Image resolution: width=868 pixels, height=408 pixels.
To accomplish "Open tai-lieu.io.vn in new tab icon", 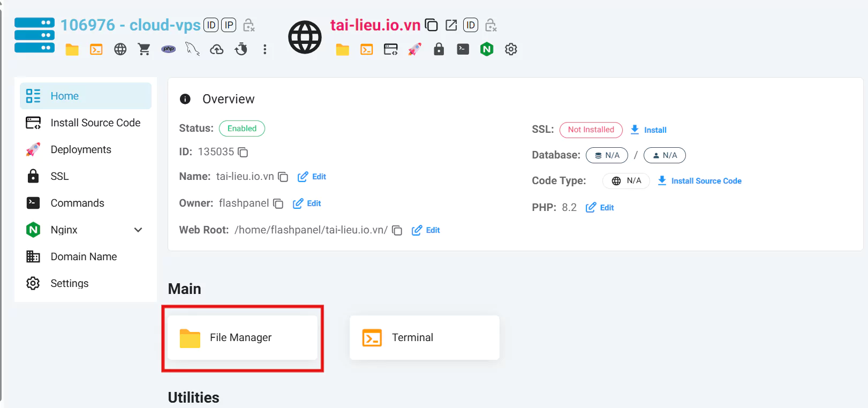I will (x=451, y=25).
